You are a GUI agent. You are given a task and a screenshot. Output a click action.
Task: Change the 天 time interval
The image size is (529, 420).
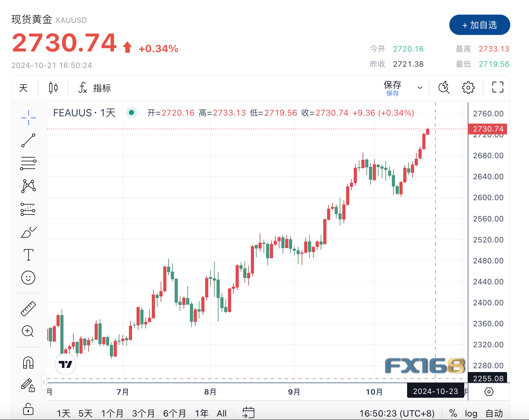pyautogui.click(x=23, y=88)
